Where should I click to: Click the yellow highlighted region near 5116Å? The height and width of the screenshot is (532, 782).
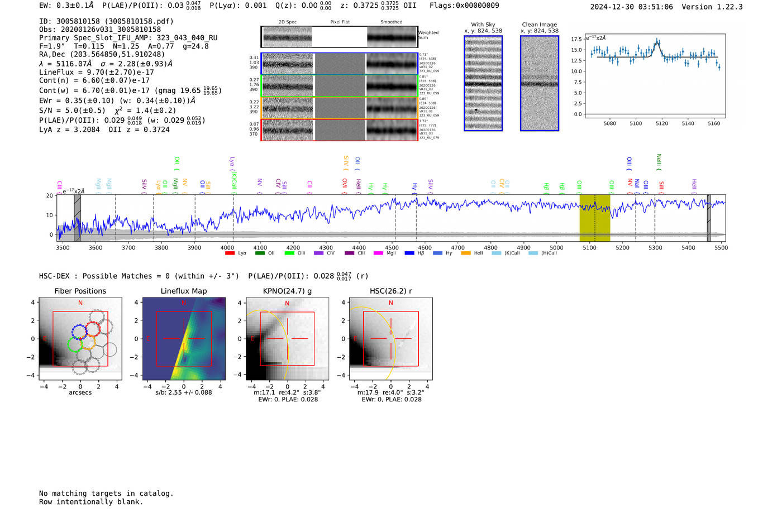pyautogui.click(x=595, y=218)
